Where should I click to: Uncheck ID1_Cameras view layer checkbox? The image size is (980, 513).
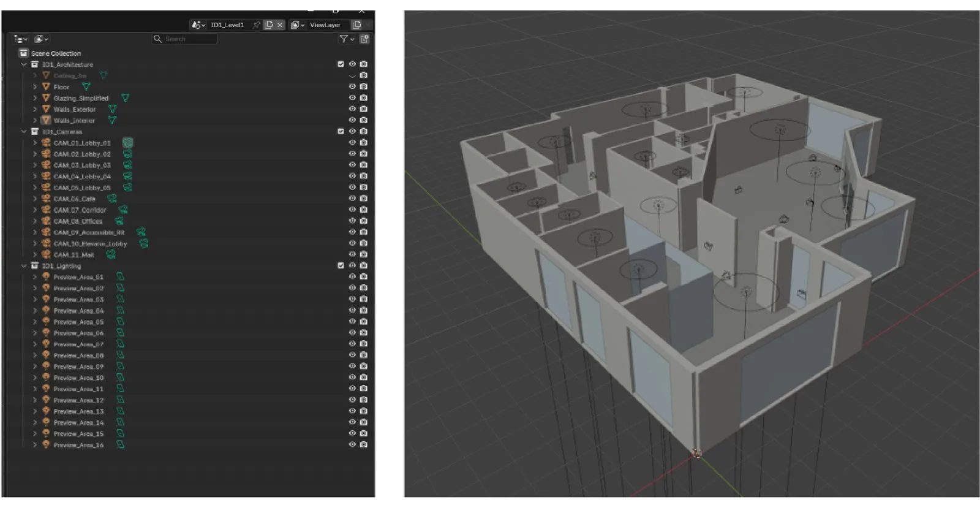point(341,131)
